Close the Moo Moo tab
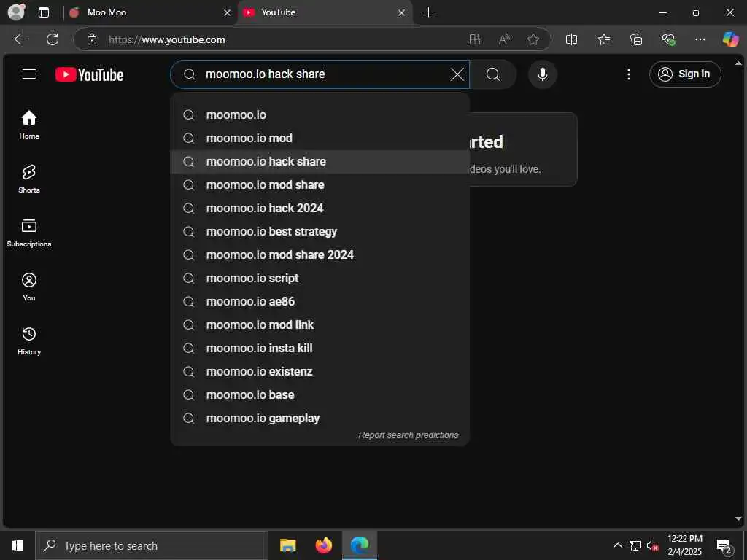The width and height of the screenshot is (747, 560). coord(228,13)
